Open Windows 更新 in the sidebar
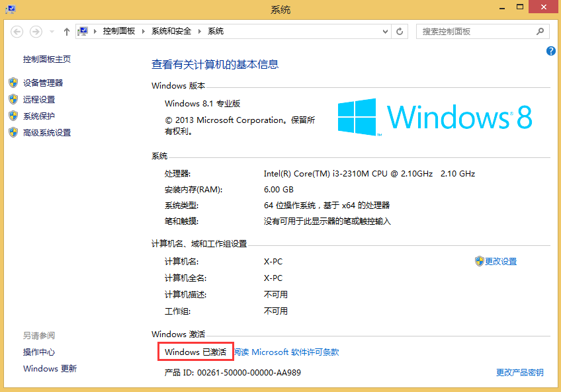 (x=50, y=368)
